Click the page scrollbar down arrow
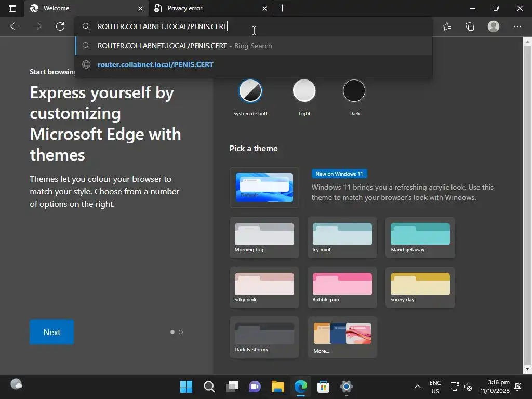Image resolution: width=532 pixels, height=399 pixels. 527,369
